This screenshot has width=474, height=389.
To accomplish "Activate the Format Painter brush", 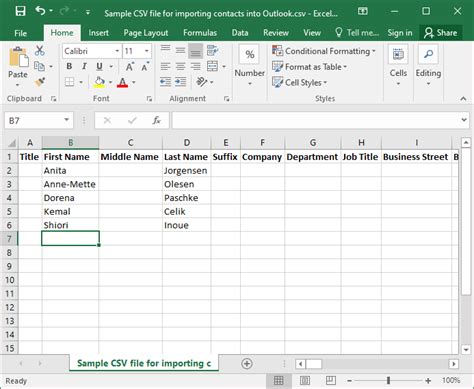I will click(40, 82).
